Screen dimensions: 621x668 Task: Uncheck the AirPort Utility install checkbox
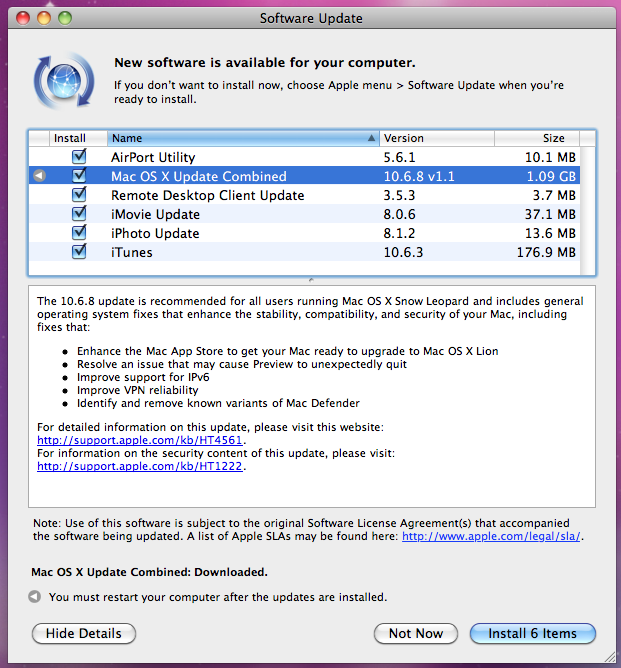tap(79, 156)
